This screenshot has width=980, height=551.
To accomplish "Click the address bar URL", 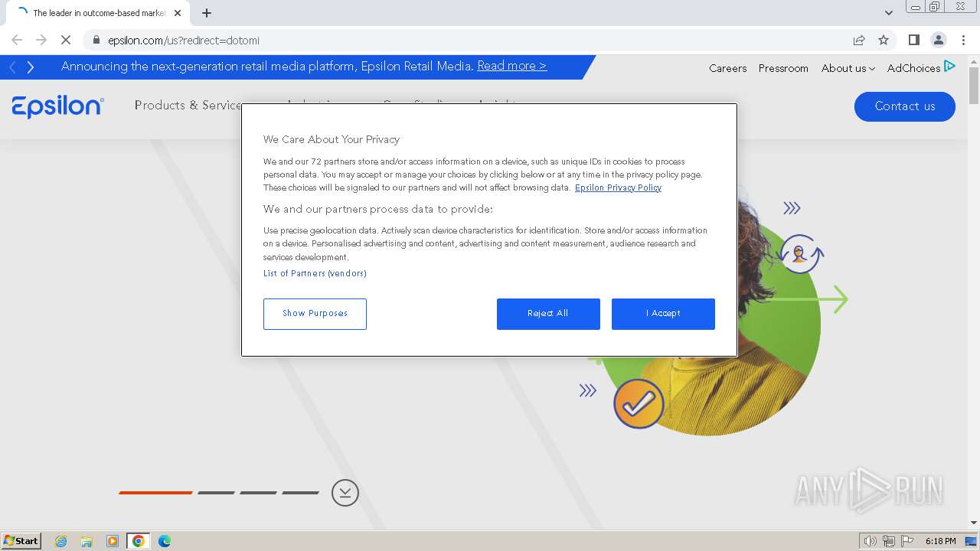I will tap(184, 40).
